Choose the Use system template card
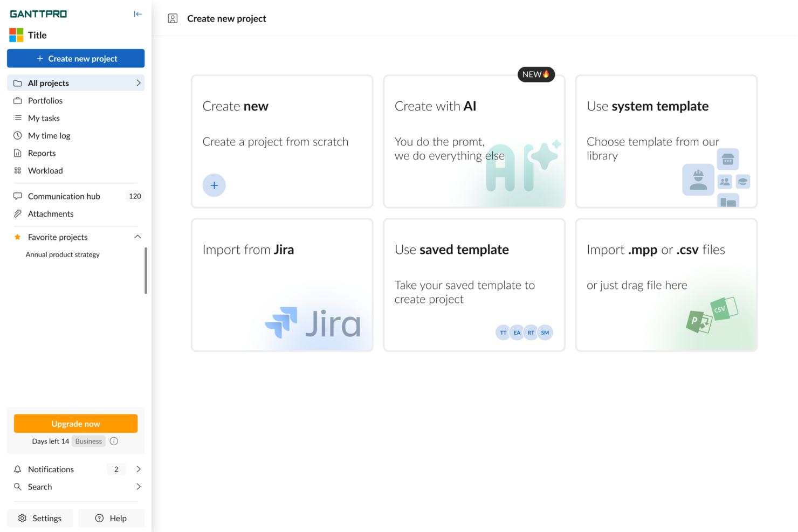The height and width of the screenshot is (532, 798). click(x=666, y=142)
